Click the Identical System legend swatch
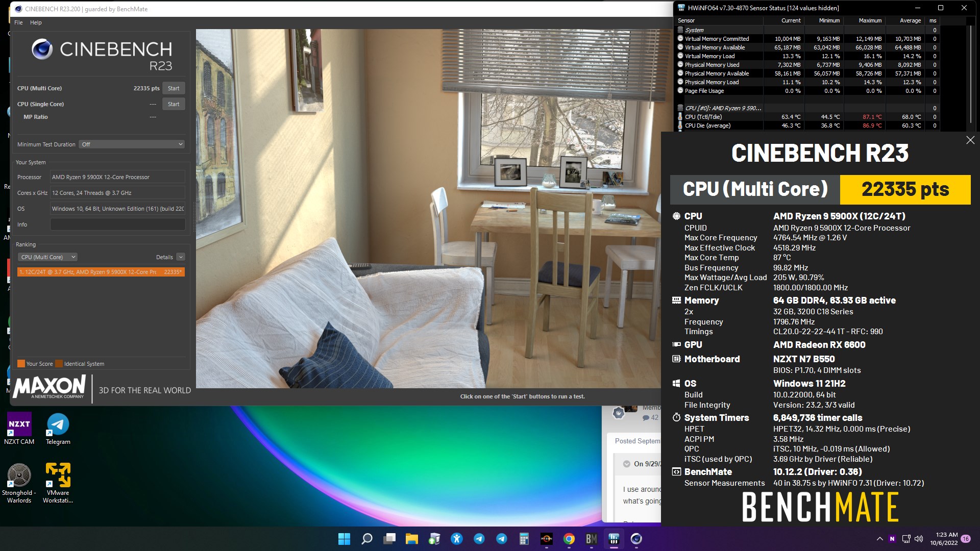 click(x=59, y=364)
